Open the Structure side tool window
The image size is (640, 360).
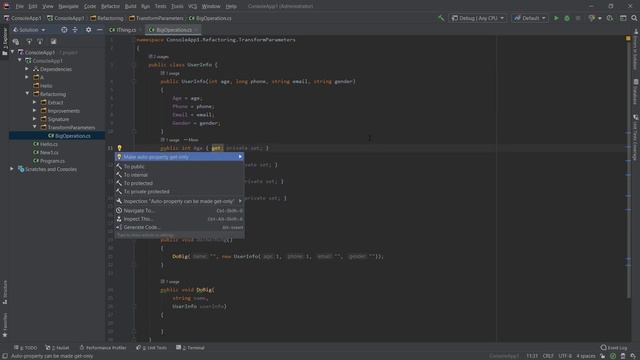tap(5, 292)
